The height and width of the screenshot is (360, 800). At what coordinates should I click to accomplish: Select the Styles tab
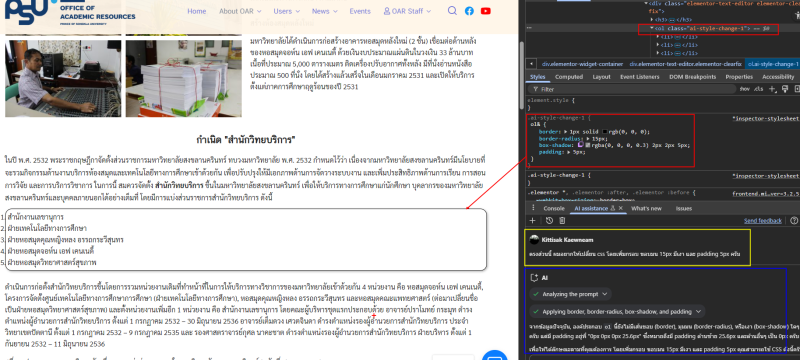[537, 77]
